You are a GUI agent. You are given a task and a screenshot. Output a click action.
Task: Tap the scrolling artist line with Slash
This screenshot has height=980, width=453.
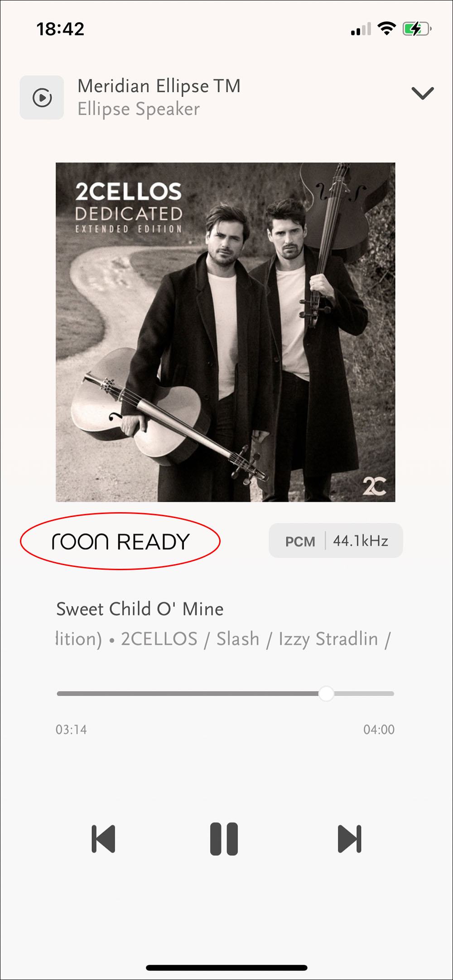pyautogui.click(x=223, y=639)
